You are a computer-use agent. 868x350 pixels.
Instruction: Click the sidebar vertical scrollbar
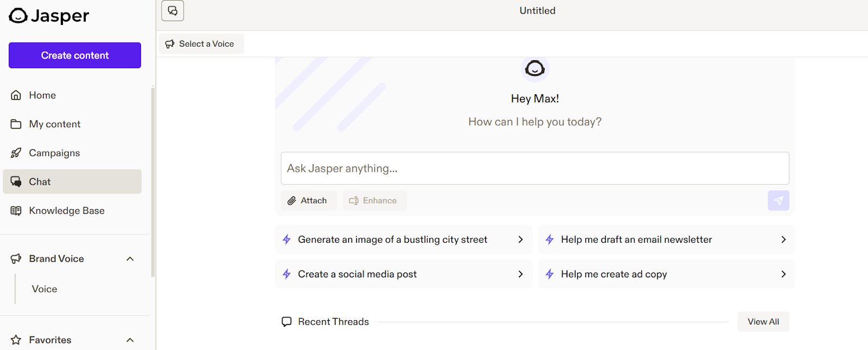coord(153,182)
